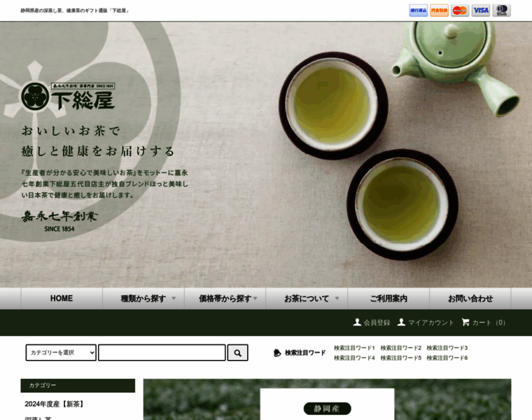Click the Diners Club payment icon
Viewport: 532px width, 420px height.
pos(501,10)
